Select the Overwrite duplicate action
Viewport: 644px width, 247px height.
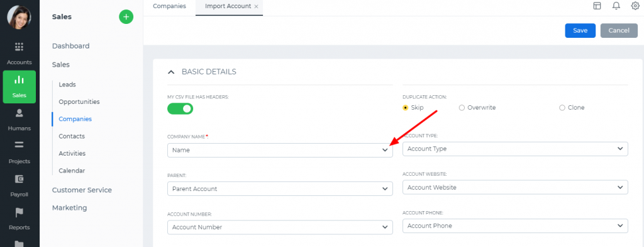477,108
